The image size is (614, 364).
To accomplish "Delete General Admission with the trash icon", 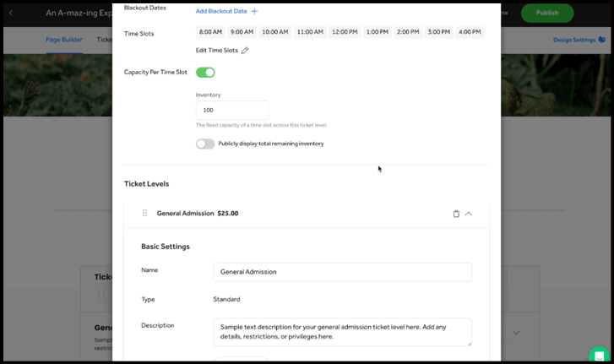I will click(x=456, y=214).
